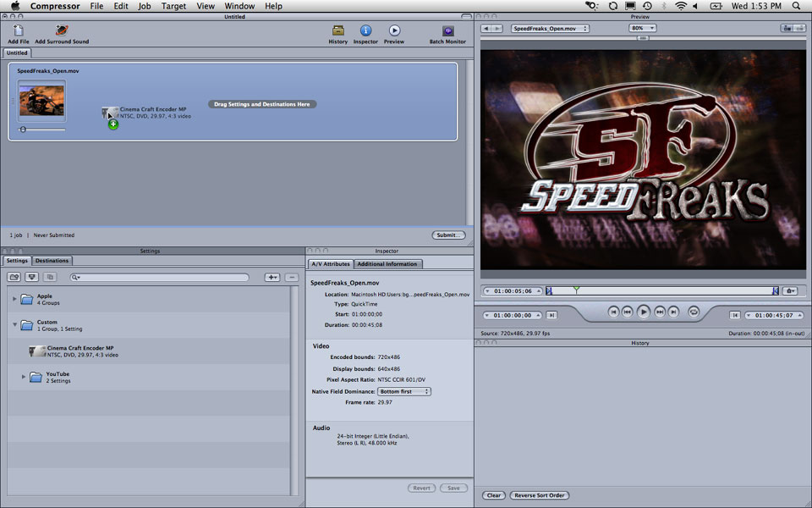This screenshot has height=508, width=812.
Task: Collapse the Custom settings group
Action: (x=14, y=324)
